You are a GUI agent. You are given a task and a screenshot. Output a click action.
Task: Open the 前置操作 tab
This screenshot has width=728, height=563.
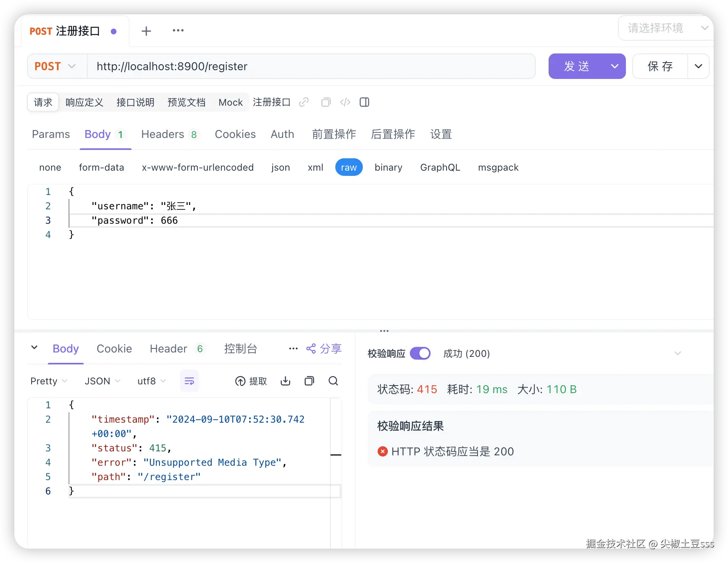point(334,134)
